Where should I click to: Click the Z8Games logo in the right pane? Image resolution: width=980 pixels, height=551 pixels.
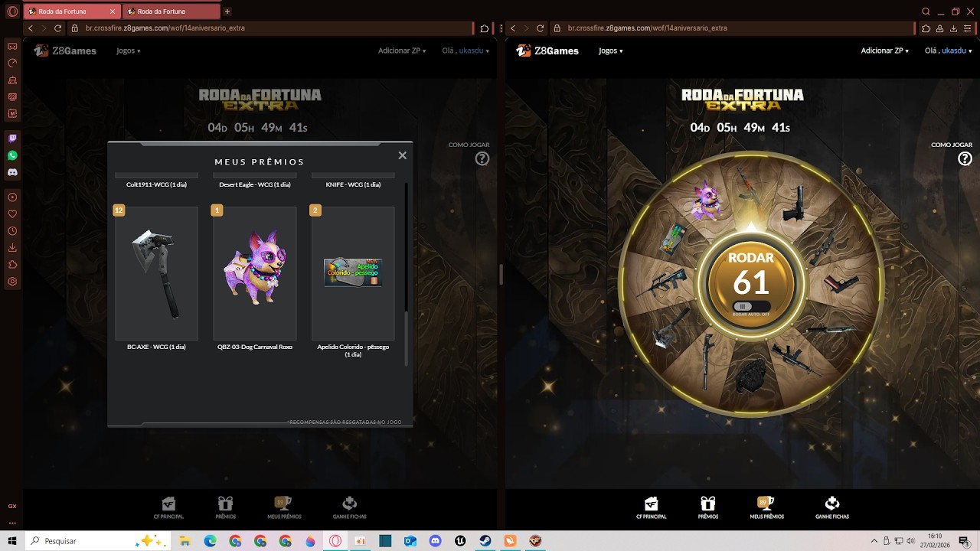(x=547, y=51)
